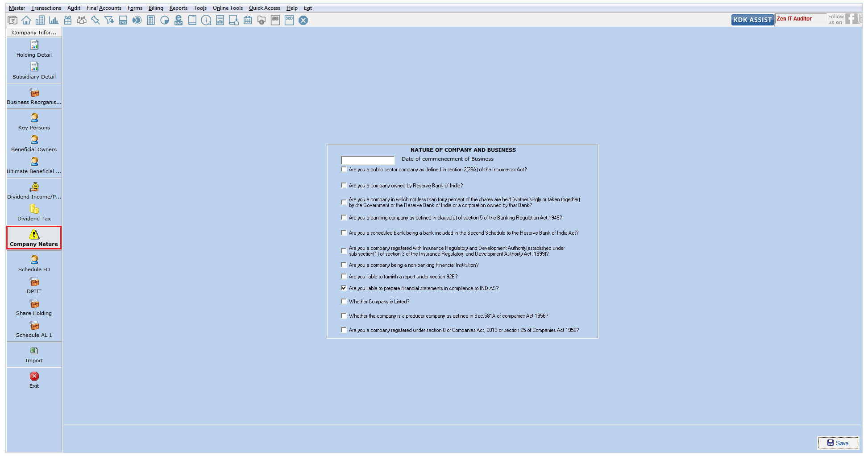Click the Zen IT Auditor field
Image resolution: width=868 pixels, height=456 pixels.
coord(801,19)
